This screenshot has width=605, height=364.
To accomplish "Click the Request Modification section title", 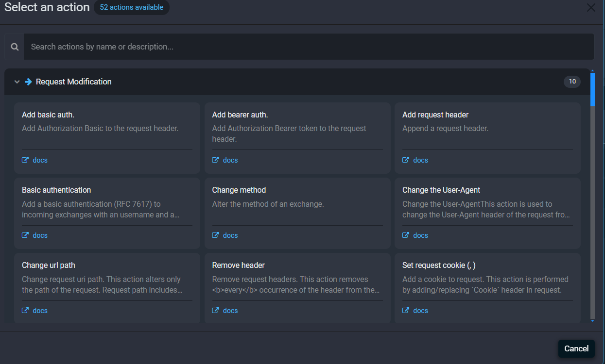I will tap(74, 82).
